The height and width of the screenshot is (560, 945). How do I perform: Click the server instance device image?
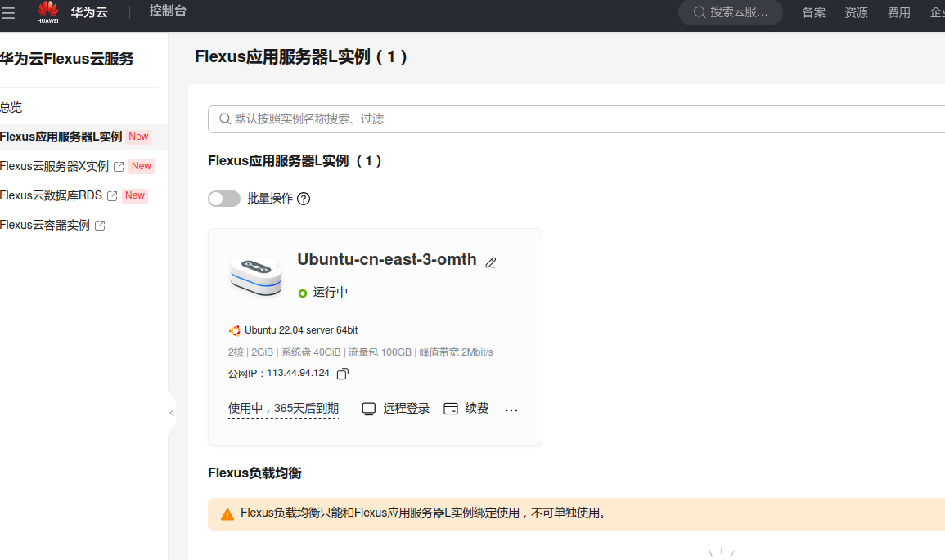click(255, 276)
